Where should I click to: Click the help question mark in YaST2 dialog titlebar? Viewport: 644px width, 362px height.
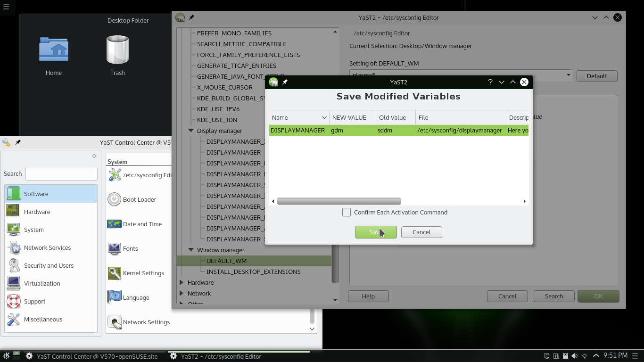point(490,82)
